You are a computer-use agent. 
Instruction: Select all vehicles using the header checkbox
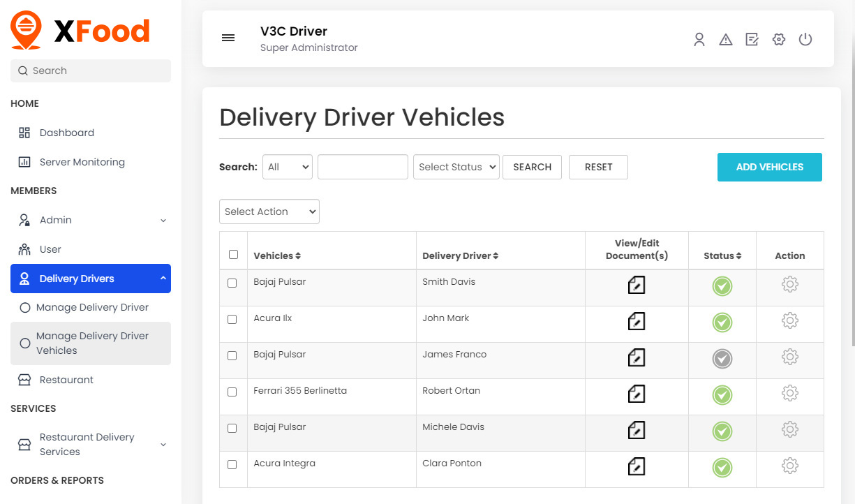[233, 254]
